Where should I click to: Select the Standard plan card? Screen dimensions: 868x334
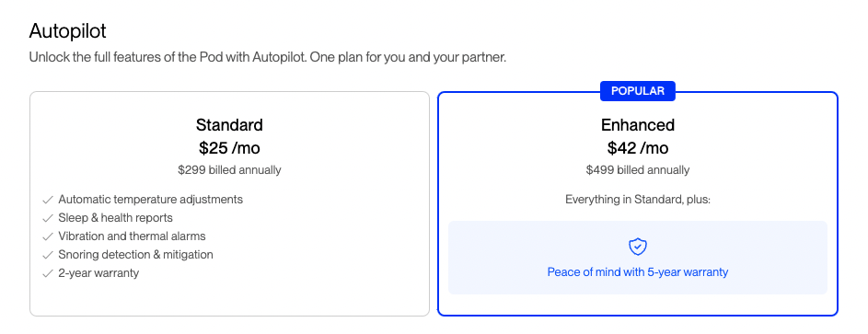click(229, 203)
